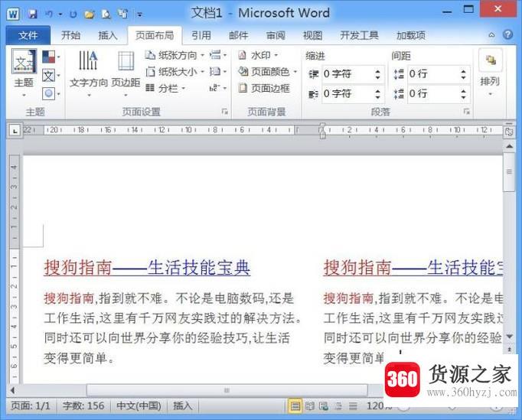The image size is (522, 420).
Task: Click the 文字方向 text direction button
Action: 89,74
